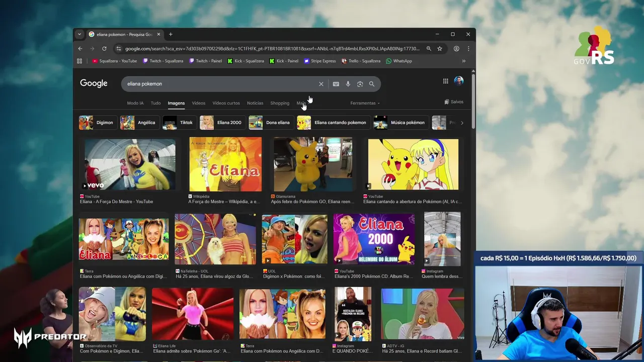Click "Quem lembra dess" Instagram caption
This screenshot has width=644, height=362.
[x=441, y=277]
